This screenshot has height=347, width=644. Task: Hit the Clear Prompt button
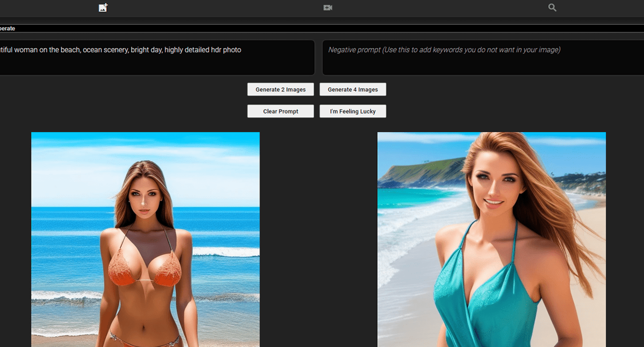[280, 111]
